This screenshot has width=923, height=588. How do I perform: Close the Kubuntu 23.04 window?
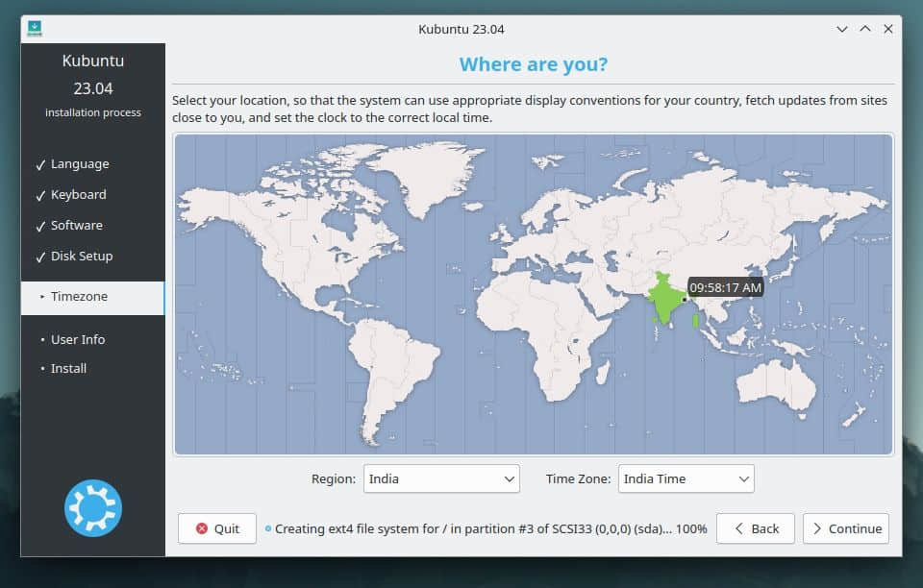tap(888, 29)
